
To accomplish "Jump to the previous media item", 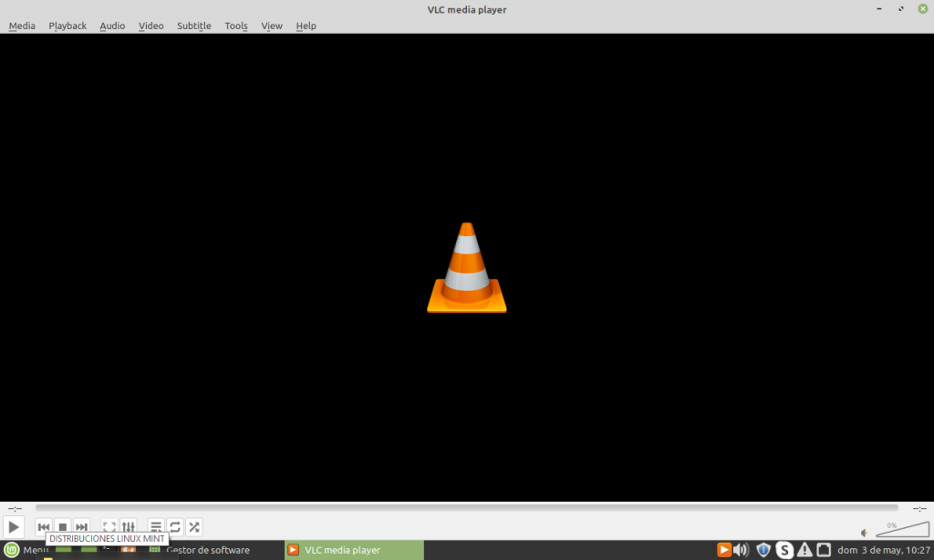I will coord(44,527).
